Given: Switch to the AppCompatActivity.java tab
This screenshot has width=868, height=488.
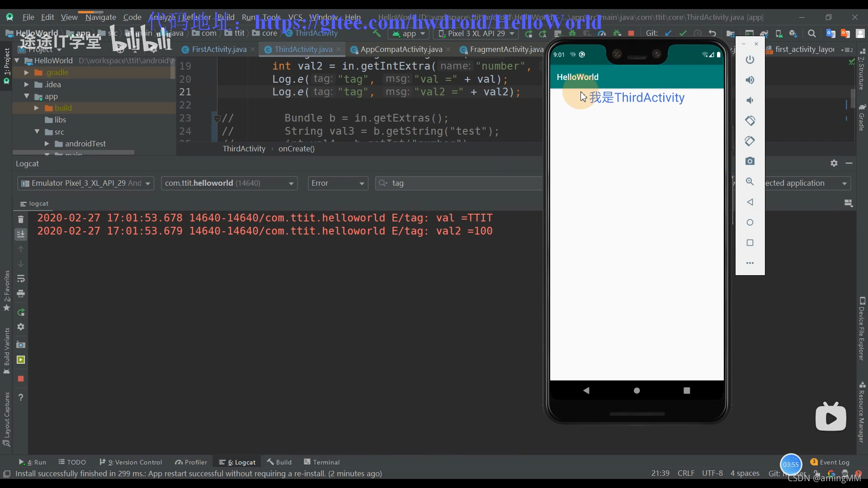Looking at the screenshot, I should pyautogui.click(x=401, y=49).
